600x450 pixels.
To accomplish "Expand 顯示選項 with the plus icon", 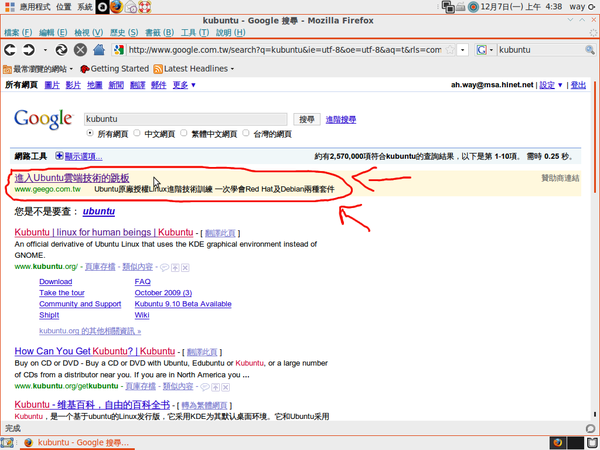I will pyautogui.click(x=59, y=156).
